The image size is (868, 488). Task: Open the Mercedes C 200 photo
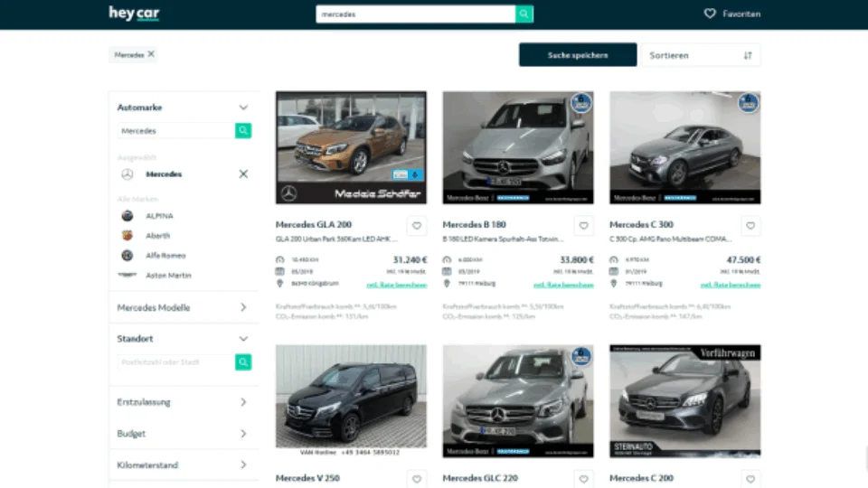(x=684, y=401)
